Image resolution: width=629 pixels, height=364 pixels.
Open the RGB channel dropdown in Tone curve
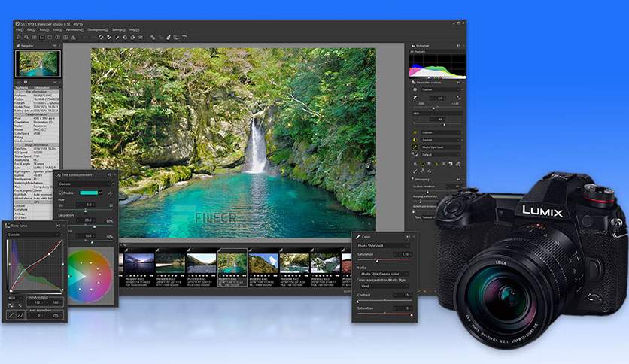pos(15,298)
